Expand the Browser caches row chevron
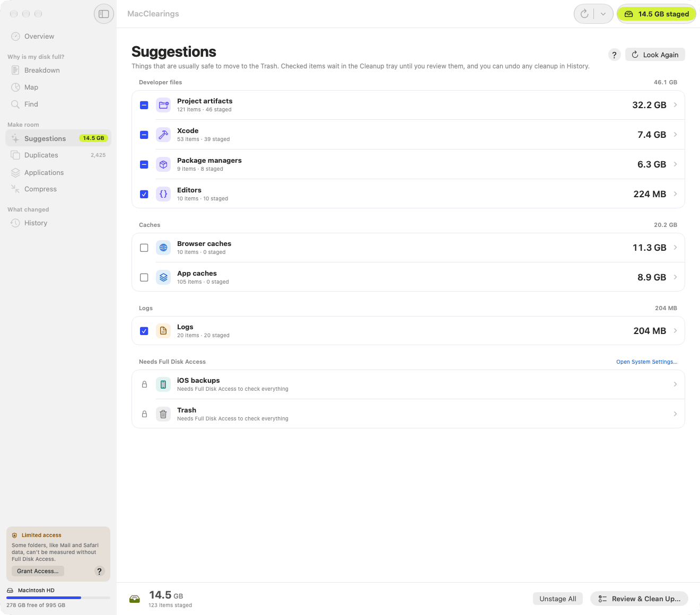The height and width of the screenshot is (615, 700). click(x=675, y=248)
